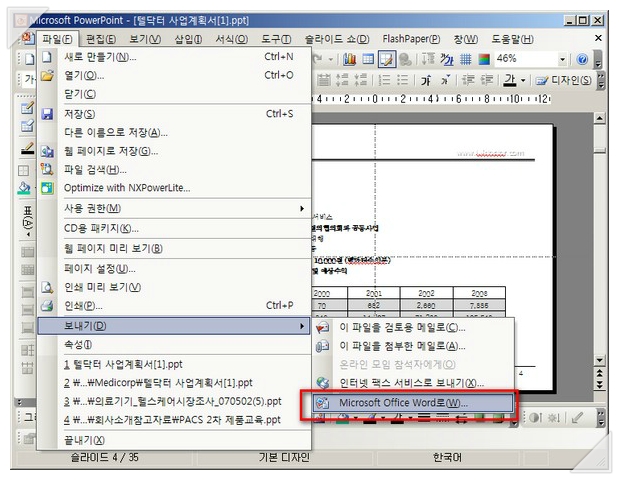This screenshot has height=480, width=619.
Task: Open the FlashPaper menu
Action: coord(411,39)
